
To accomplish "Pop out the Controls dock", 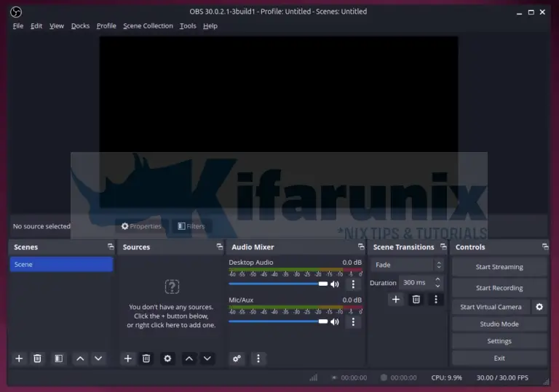I will click(x=545, y=247).
